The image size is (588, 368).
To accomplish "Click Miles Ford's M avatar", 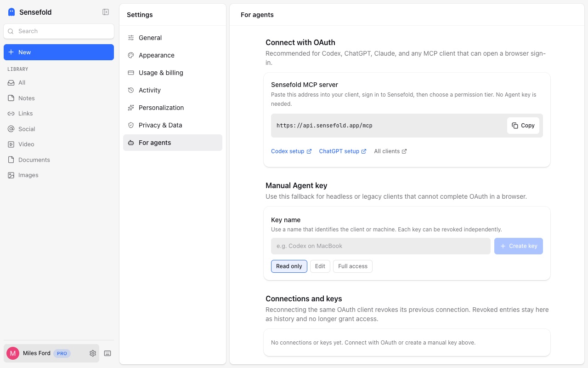I will [x=13, y=353].
